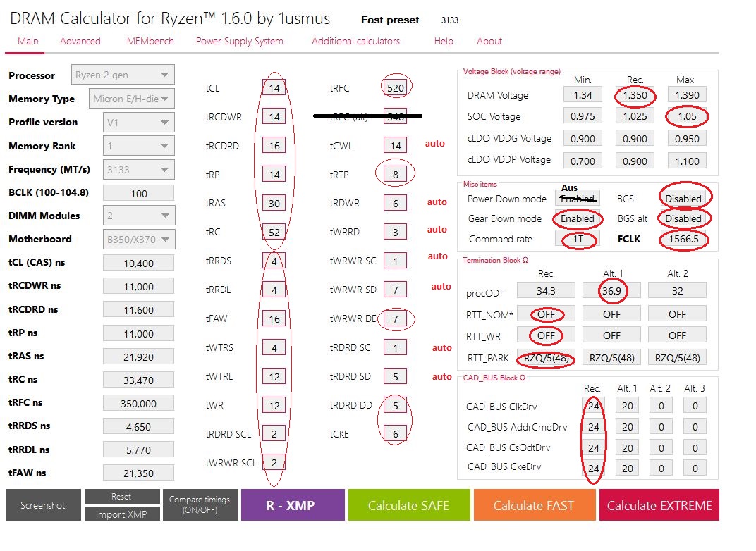Click the procODT Alt. 1 value 36.9
Image resolution: width=756 pixels, height=551 pixels.
pyautogui.click(x=612, y=290)
